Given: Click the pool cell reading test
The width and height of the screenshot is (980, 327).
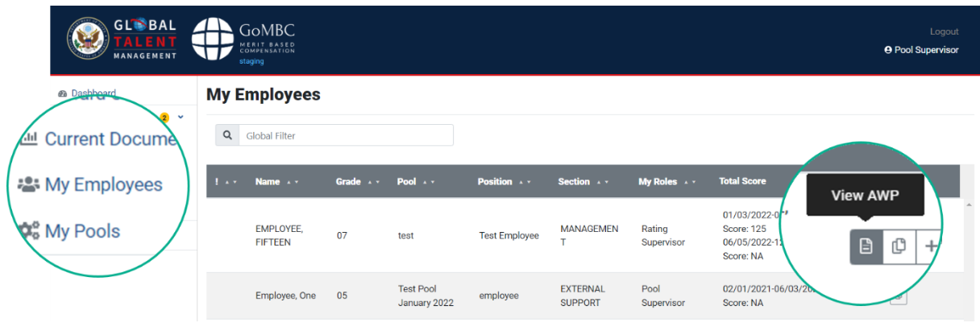Looking at the screenshot, I should [x=405, y=236].
